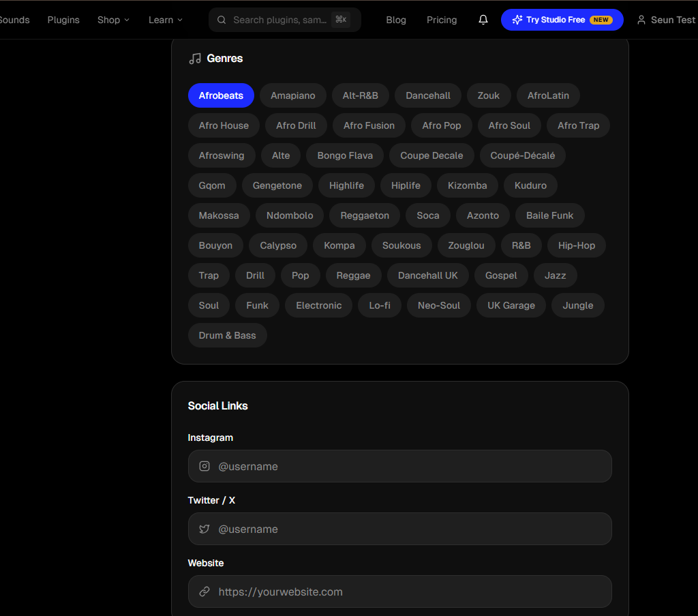Expand the Shop dropdown menu
Screen dimensions: 698x616
point(113,20)
